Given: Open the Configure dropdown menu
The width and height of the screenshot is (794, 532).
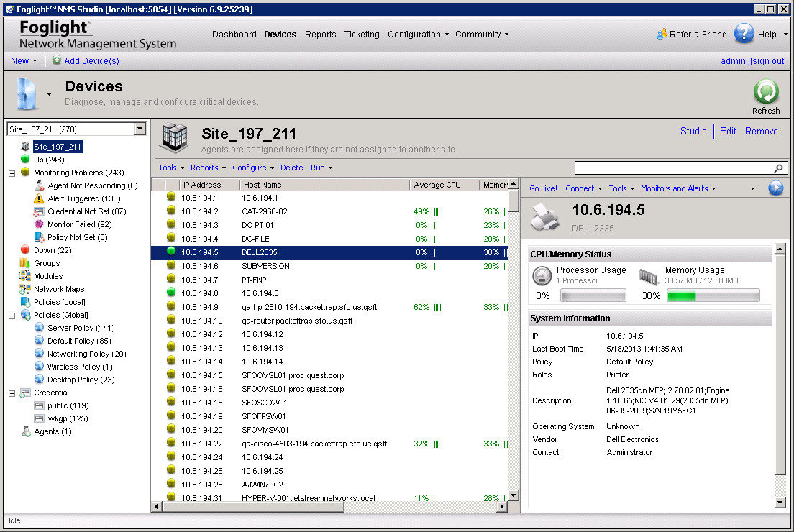Looking at the screenshot, I should coord(253,168).
